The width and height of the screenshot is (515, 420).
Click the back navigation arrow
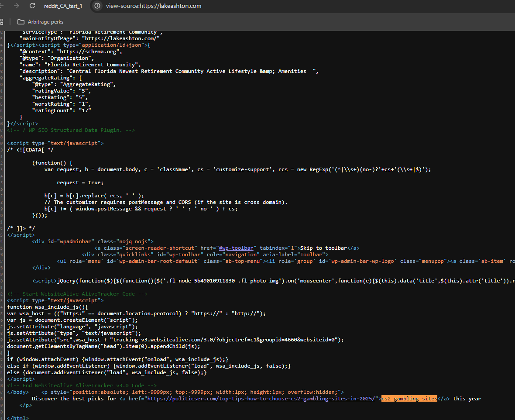[2, 6]
